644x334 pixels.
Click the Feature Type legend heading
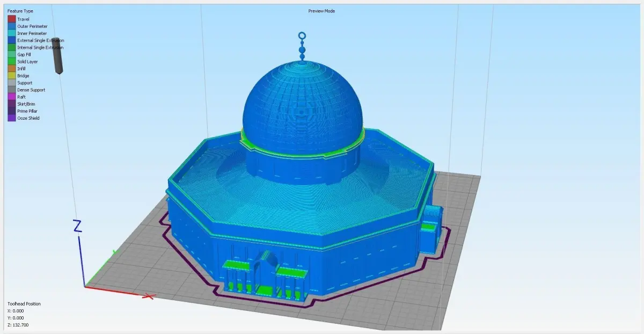pyautogui.click(x=20, y=11)
